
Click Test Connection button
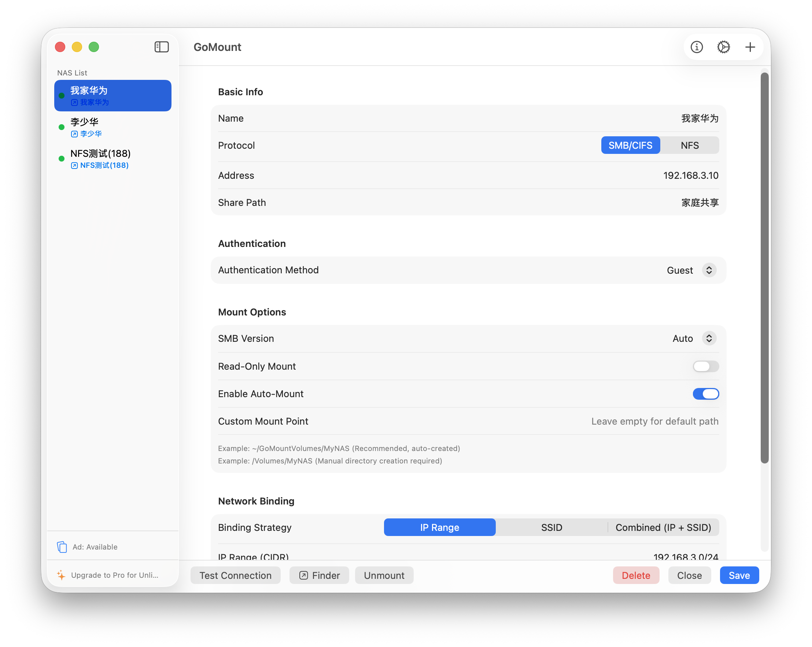[x=235, y=576]
